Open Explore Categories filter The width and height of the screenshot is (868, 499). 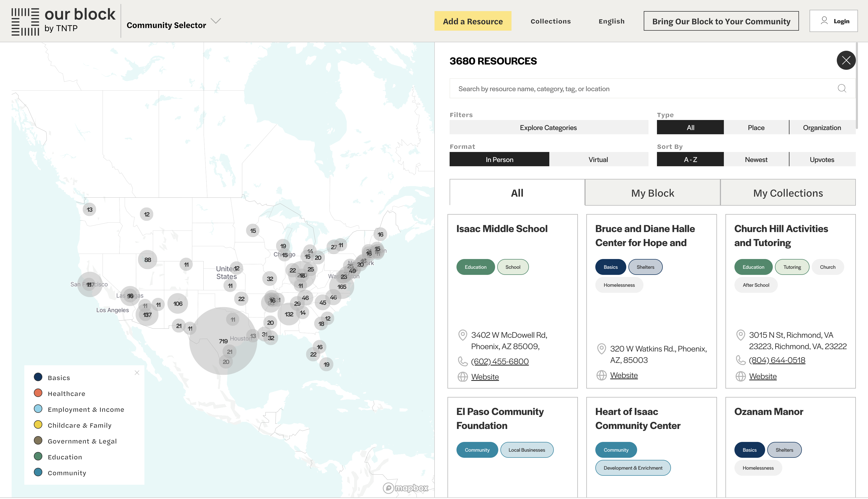click(x=548, y=127)
